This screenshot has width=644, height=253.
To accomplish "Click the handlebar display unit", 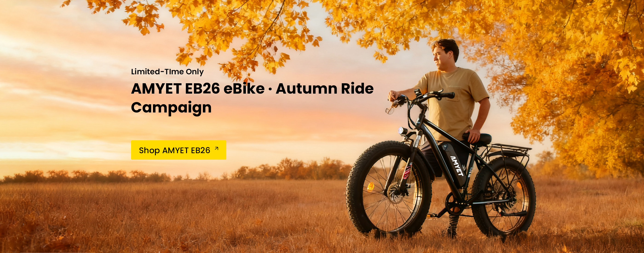I will (418, 92).
